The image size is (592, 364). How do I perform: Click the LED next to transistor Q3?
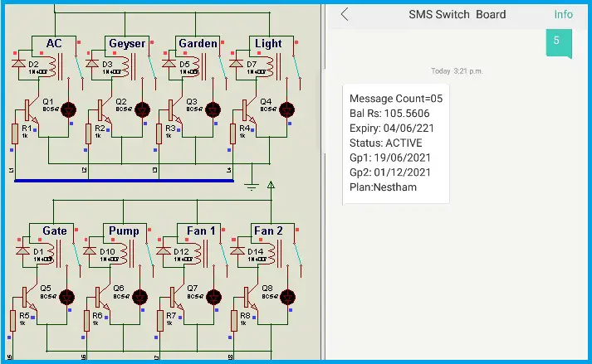[x=213, y=109]
